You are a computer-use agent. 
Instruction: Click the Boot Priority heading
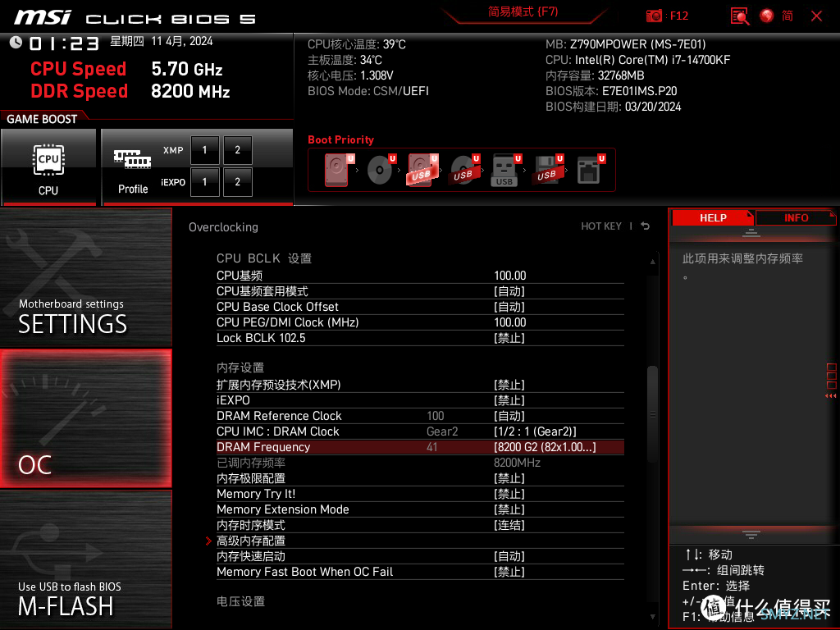click(340, 139)
